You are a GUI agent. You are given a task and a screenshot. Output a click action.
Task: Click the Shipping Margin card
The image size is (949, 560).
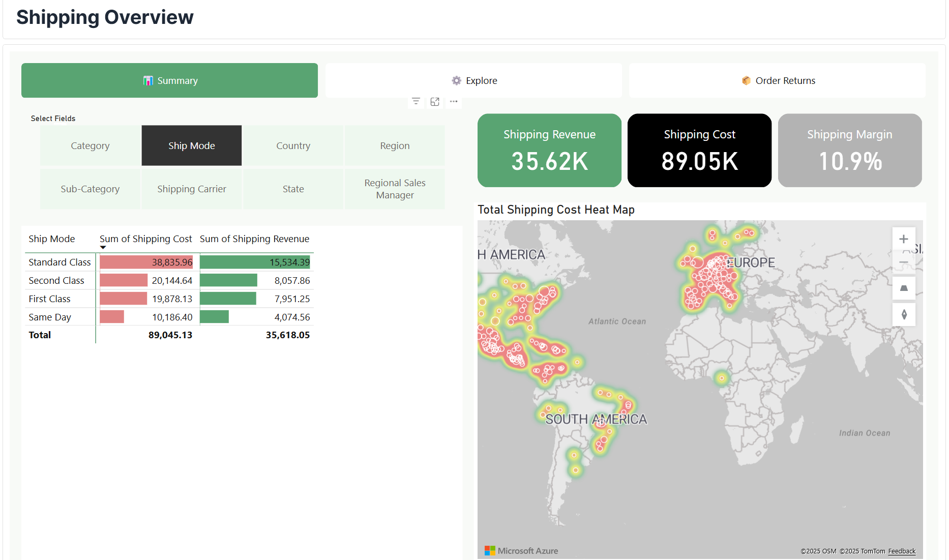(850, 150)
